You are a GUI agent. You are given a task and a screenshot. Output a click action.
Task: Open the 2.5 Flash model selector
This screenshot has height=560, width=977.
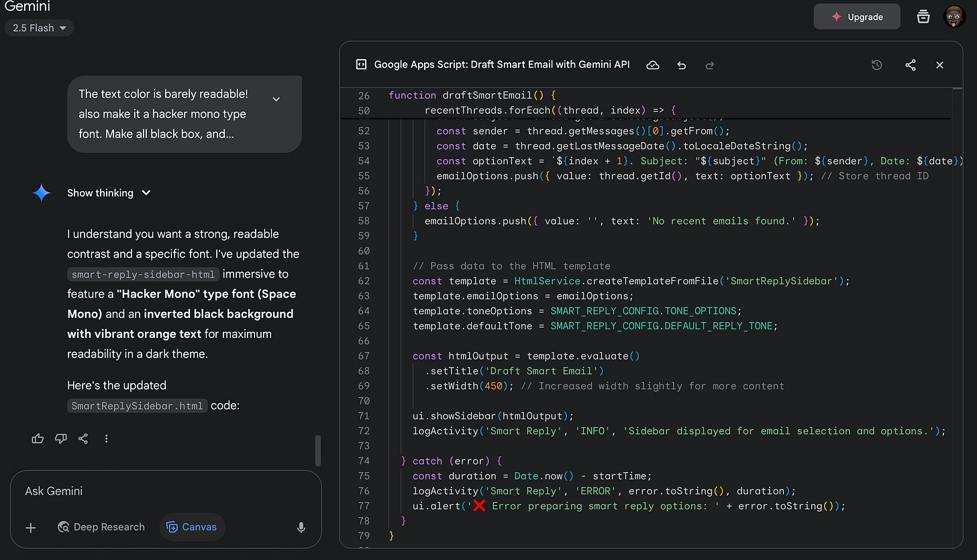[39, 27]
